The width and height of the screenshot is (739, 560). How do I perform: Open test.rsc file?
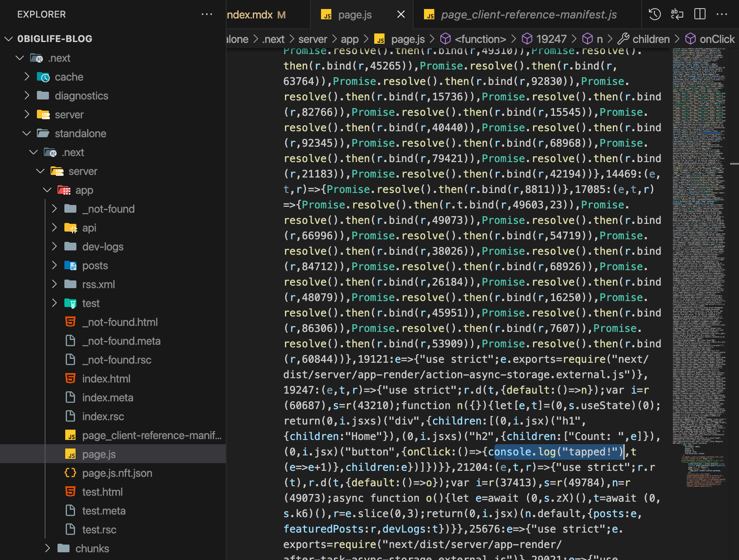[99, 530]
